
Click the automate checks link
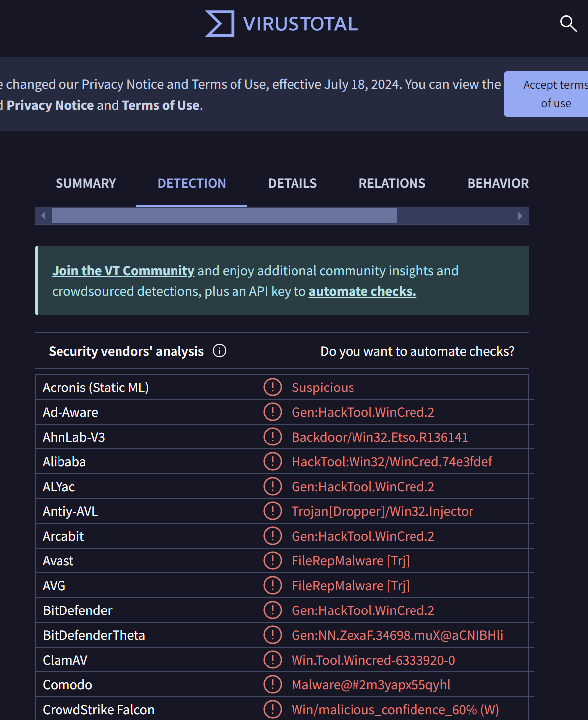pyautogui.click(x=362, y=291)
